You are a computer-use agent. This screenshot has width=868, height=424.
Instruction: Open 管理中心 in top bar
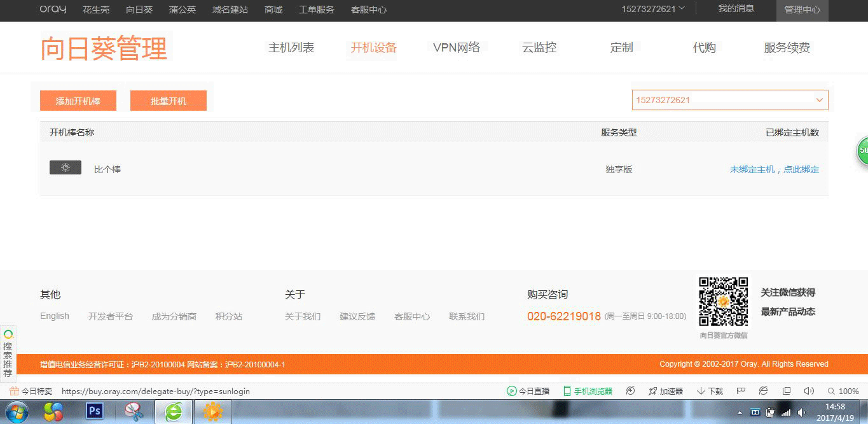pyautogui.click(x=803, y=10)
